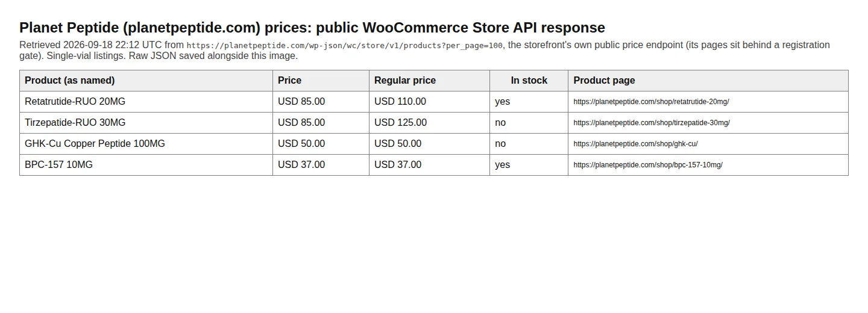Screen dimensions: 868x313
Task: Open the Tirzepatide-30mg product page URL
Action: (x=652, y=123)
